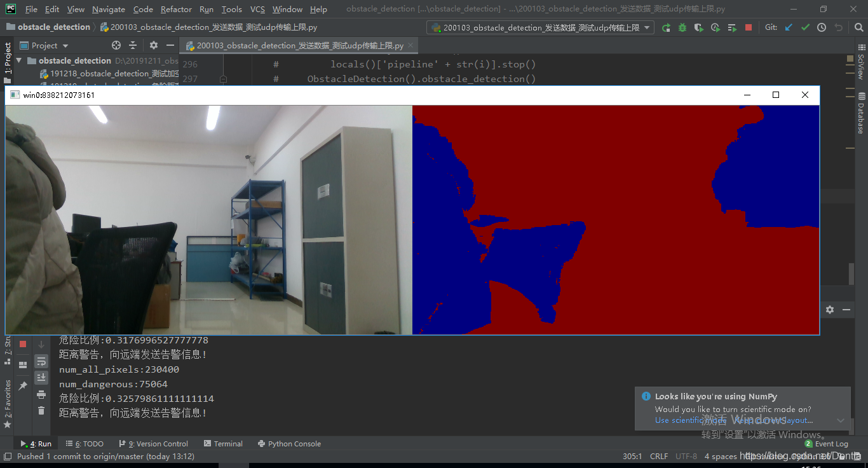Viewport: 868px width, 468px height.
Task: Click file name breadcrumb in navigation bar
Action: [209, 27]
